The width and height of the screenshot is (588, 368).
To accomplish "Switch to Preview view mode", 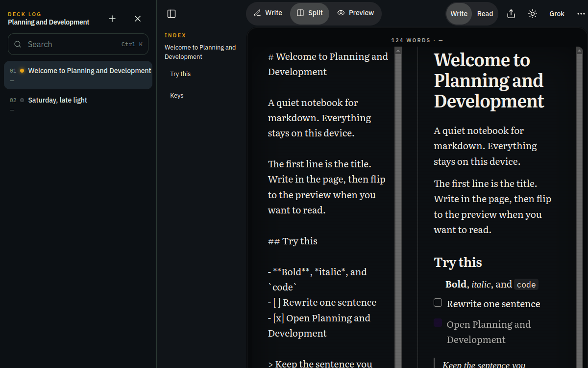I will [356, 13].
